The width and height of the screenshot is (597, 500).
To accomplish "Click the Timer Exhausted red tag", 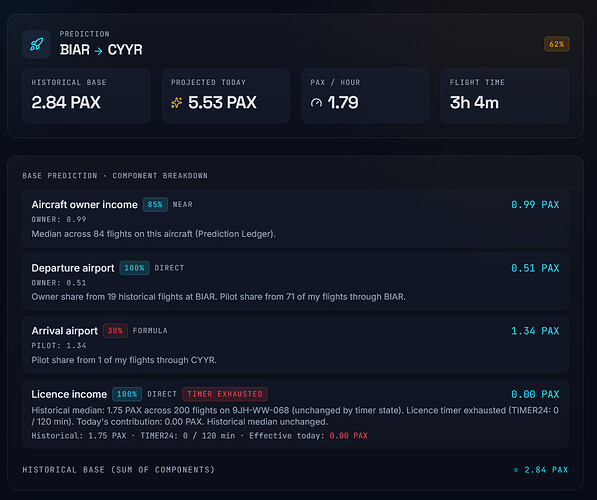I will (225, 394).
